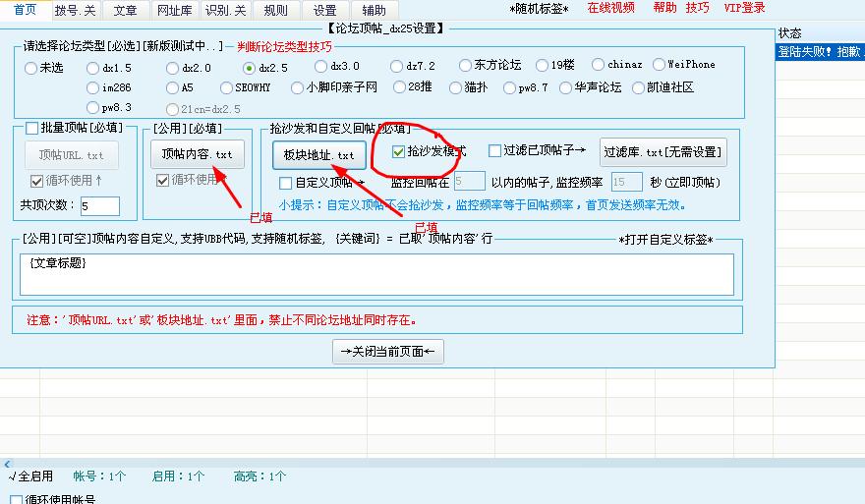Click the 关闭当前页面 button

(x=388, y=352)
